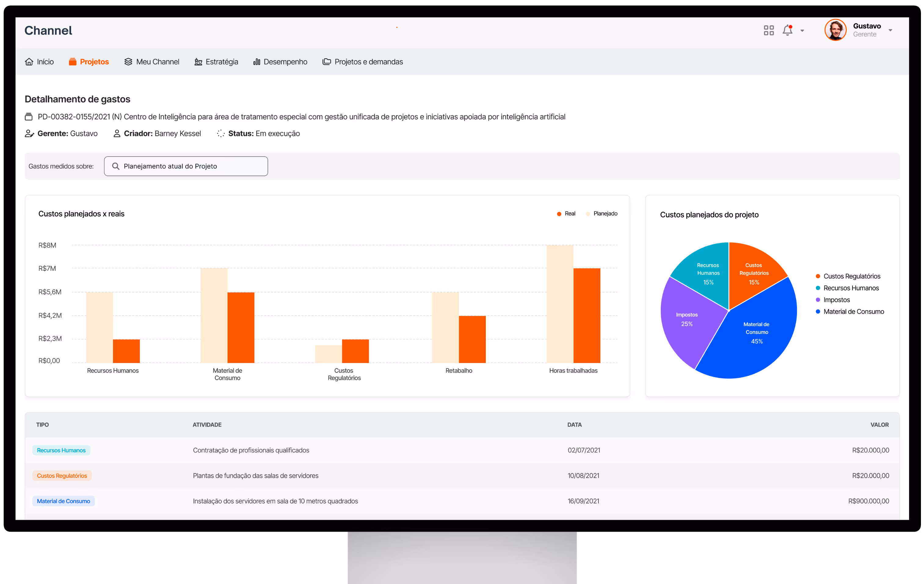Open the Planejamento atual do Projeto selector
This screenshot has height=584, width=924.
coord(186,166)
